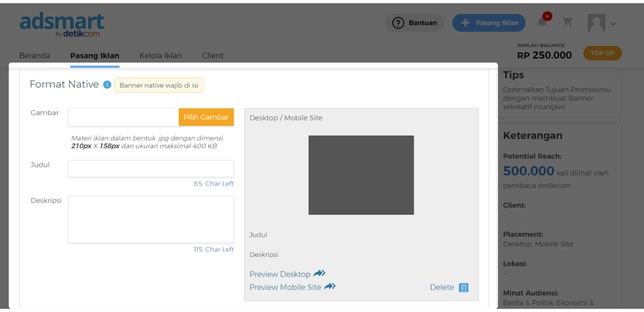Click the Bantuan question mark icon
The height and width of the screenshot is (312, 644).
pyautogui.click(x=398, y=23)
